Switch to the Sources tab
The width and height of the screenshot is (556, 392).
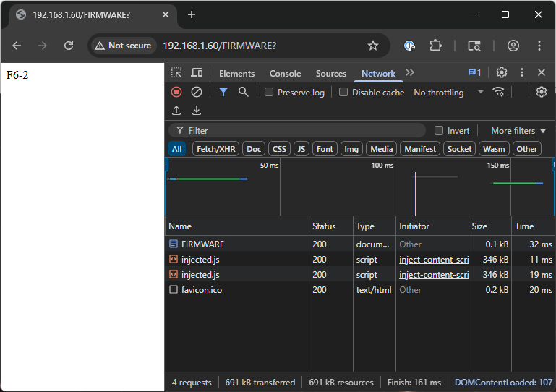(x=331, y=74)
